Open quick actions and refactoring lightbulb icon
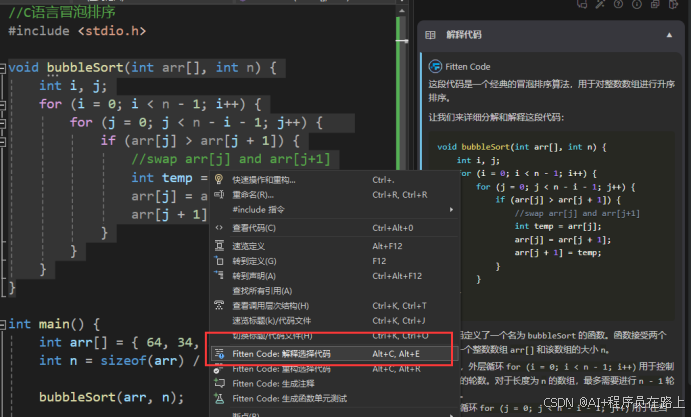 [219, 179]
